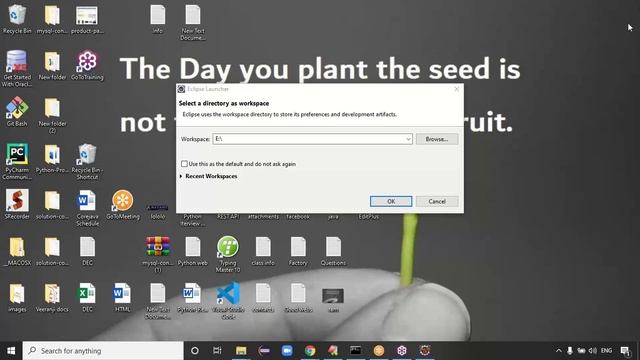This screenshot has width=640, height=360.
Task: Open the product-pa... image file icon
Action: point(87,19)
